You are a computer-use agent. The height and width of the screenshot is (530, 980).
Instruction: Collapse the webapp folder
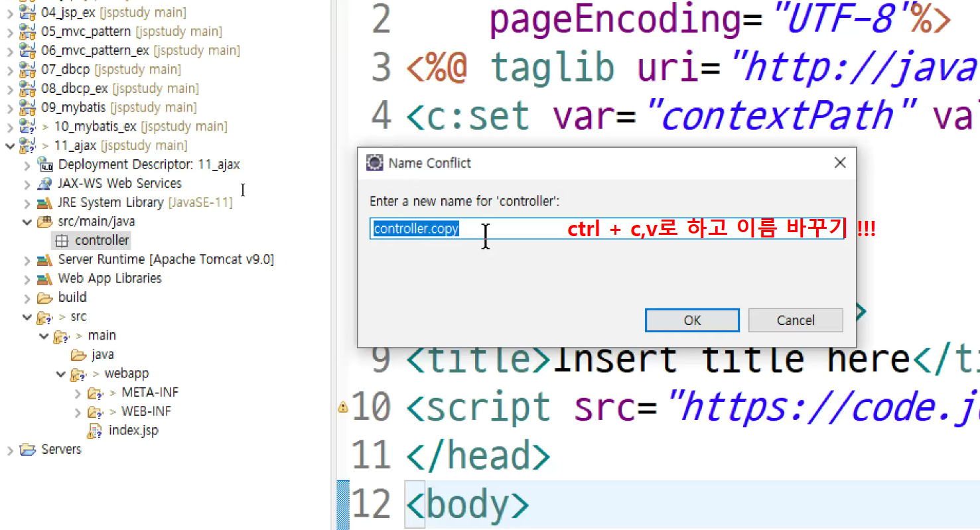click(61, 374)
